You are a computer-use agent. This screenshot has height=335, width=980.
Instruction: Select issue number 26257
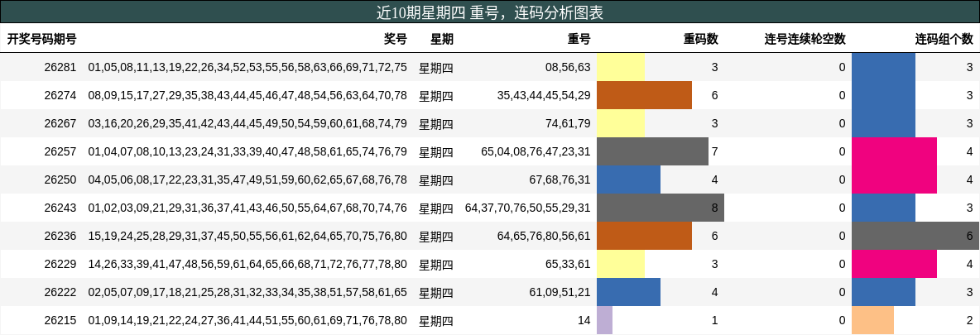tap(60, 151)
